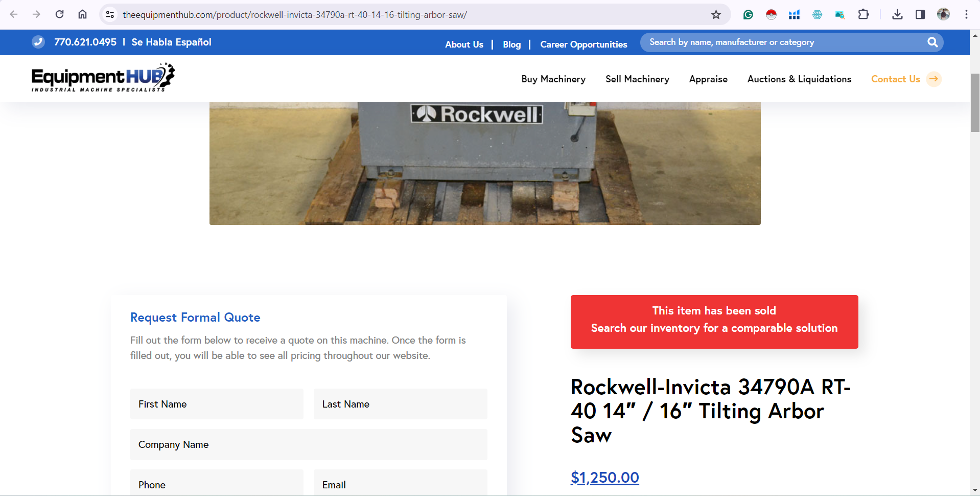Open the Appraise menu item

coord(708,79)
